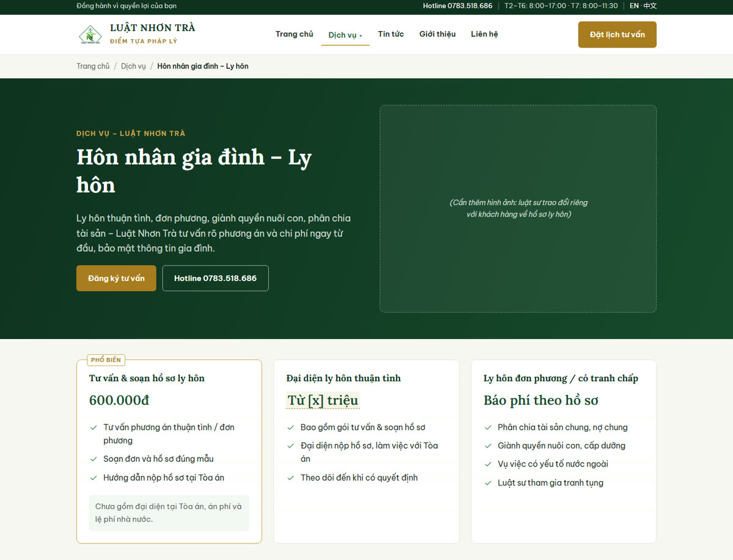Screen dimensions: 733x560
Task: Click the note Chưa gồm đại diện tại Tòa án
Action: 169,513
